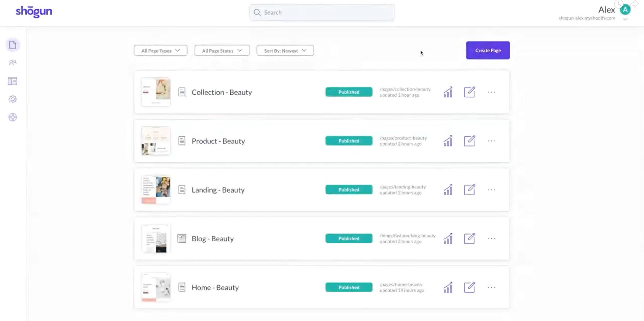Focus the Search input field
The height and width of the screenshot is (321, 644).
click(x=322, y=13)
